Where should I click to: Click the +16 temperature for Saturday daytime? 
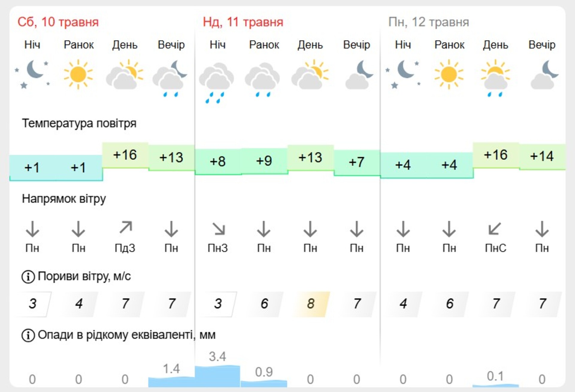(x=125, y=155)
